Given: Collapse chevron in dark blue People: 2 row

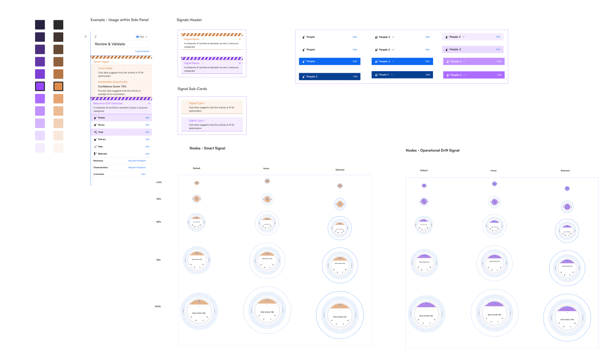Looking at the screenshot, I should click(392, 75).
